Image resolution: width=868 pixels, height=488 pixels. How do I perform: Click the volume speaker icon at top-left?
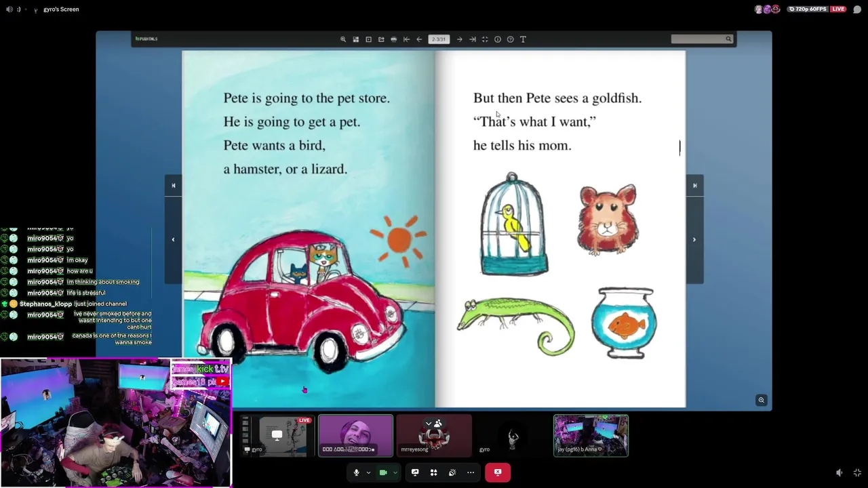click(9, 9)
